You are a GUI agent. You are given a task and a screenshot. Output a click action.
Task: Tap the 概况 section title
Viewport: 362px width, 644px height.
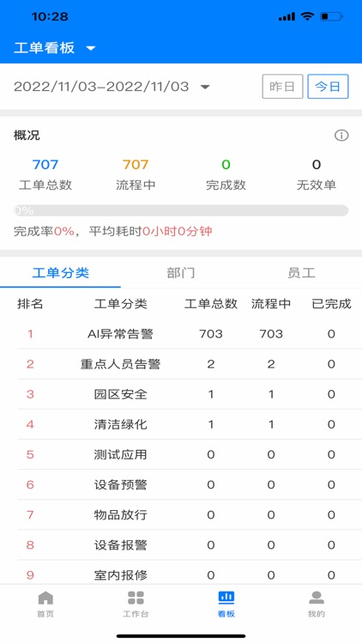click(27, 135)
